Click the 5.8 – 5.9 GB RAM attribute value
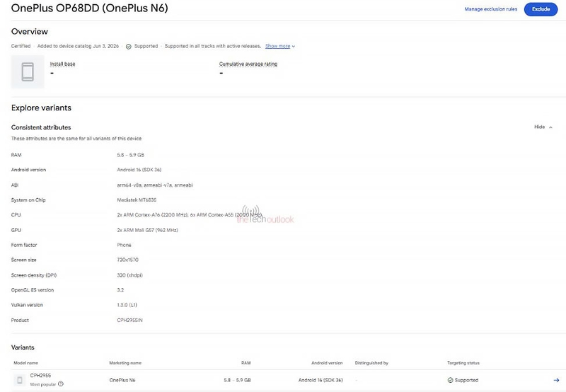 click(130, 155)
